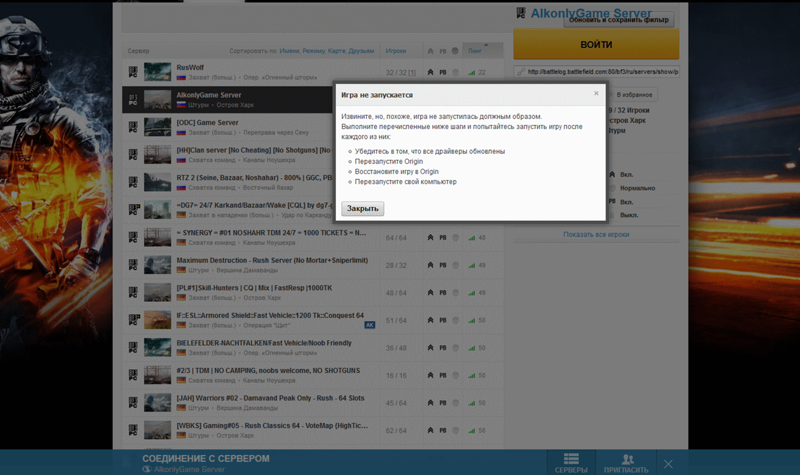Viewport: 800px width, 475px height.
Task: Click the IF::ESL::Armored Shield map thumbnail
Action: 157,320
